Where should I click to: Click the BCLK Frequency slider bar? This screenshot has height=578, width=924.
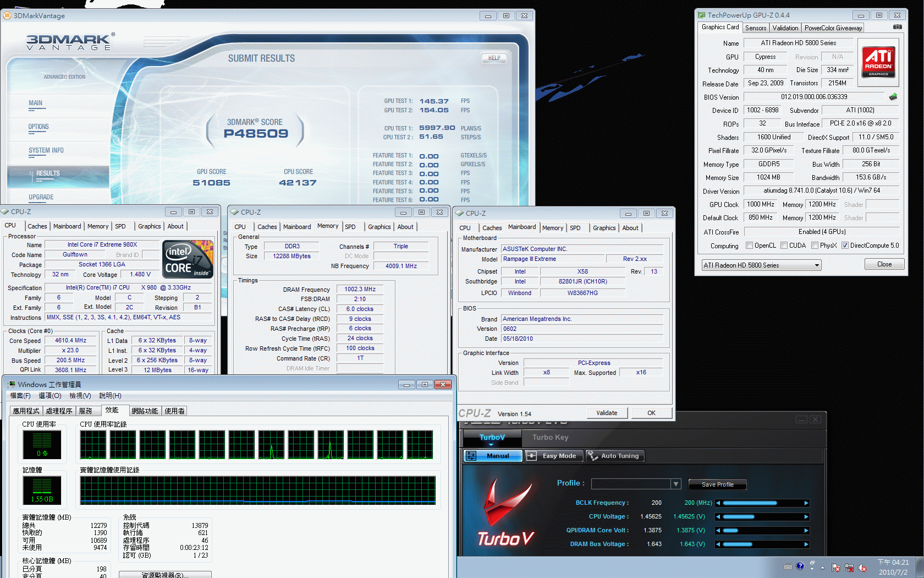click(x=762, y=503)
